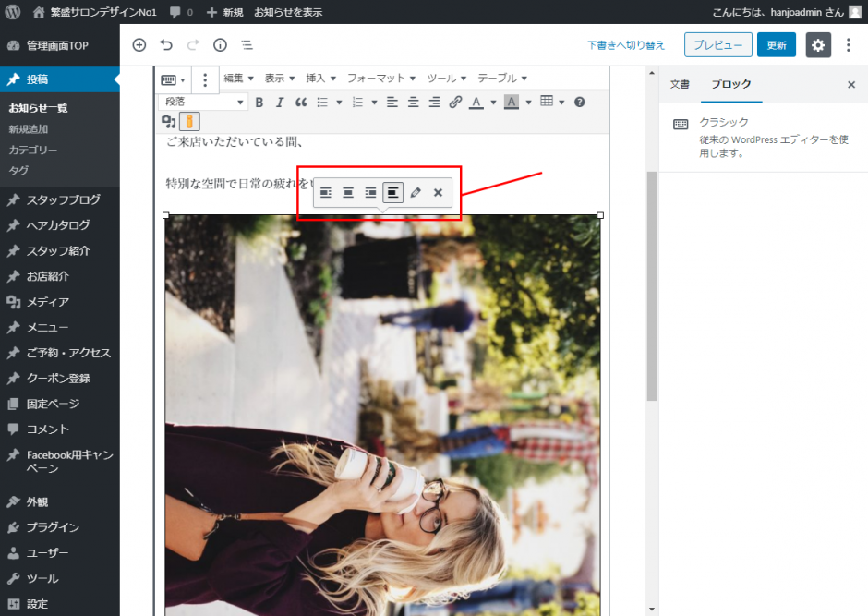Expand the bulleted list style arrow

(x=339, y=103)
